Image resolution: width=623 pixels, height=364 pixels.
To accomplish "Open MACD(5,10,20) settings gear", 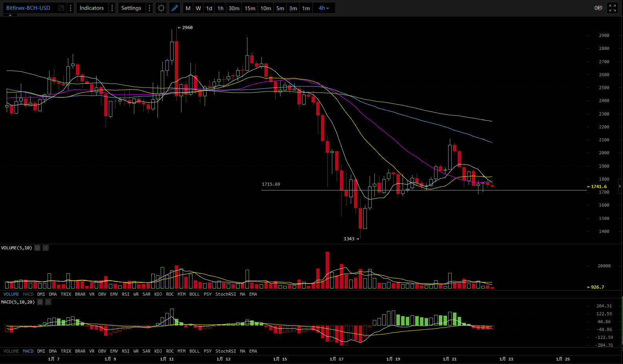I will [40, 302].
